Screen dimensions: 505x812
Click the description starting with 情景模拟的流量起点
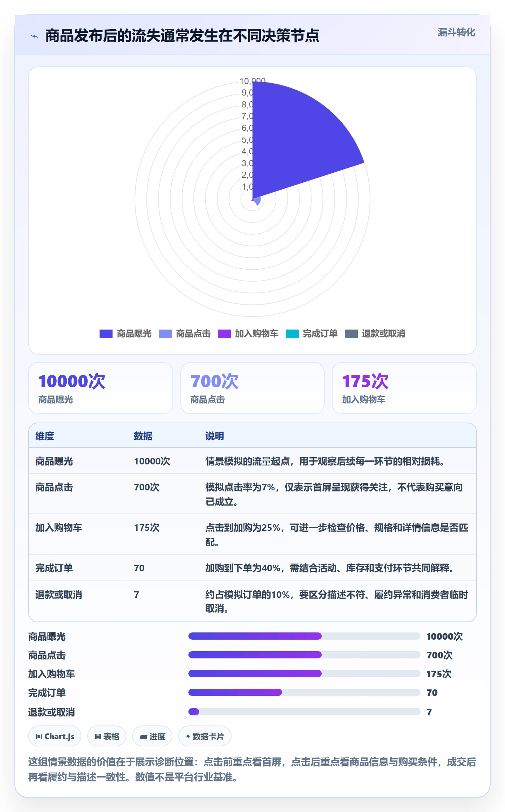point(325,461)
